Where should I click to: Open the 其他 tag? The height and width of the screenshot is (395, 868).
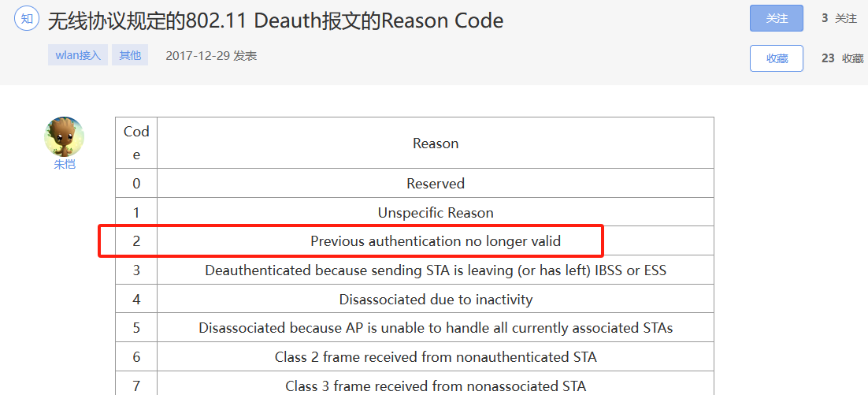pos(130,55)
